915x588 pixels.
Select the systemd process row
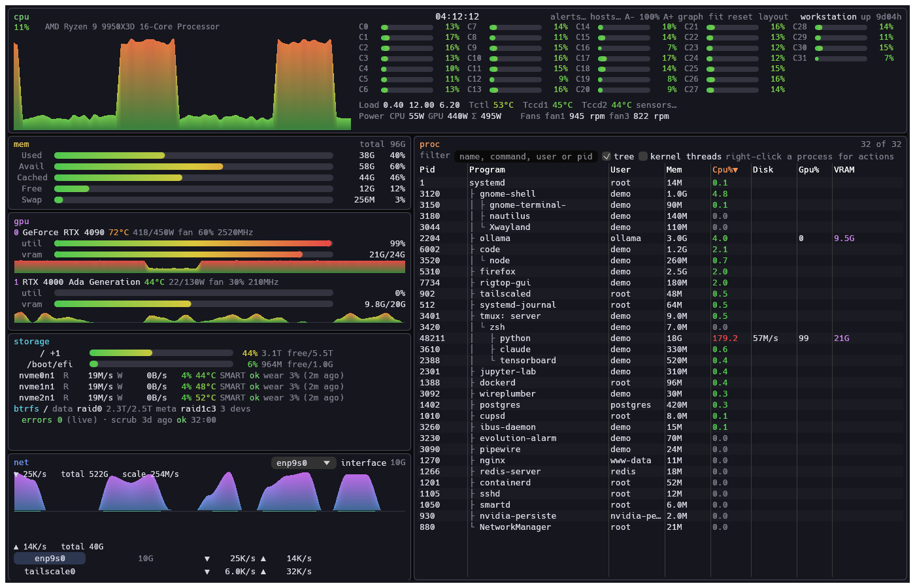point(661,183)
